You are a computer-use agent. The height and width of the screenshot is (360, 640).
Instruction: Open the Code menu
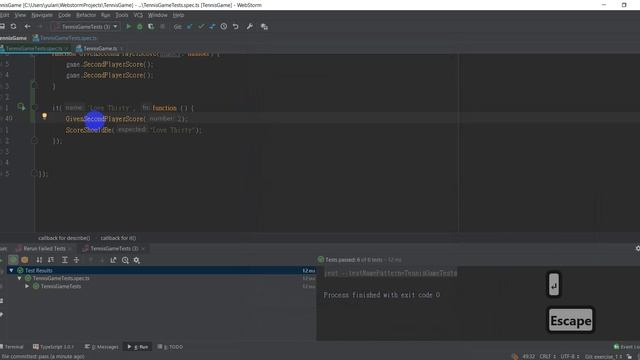tap(64, 15)
